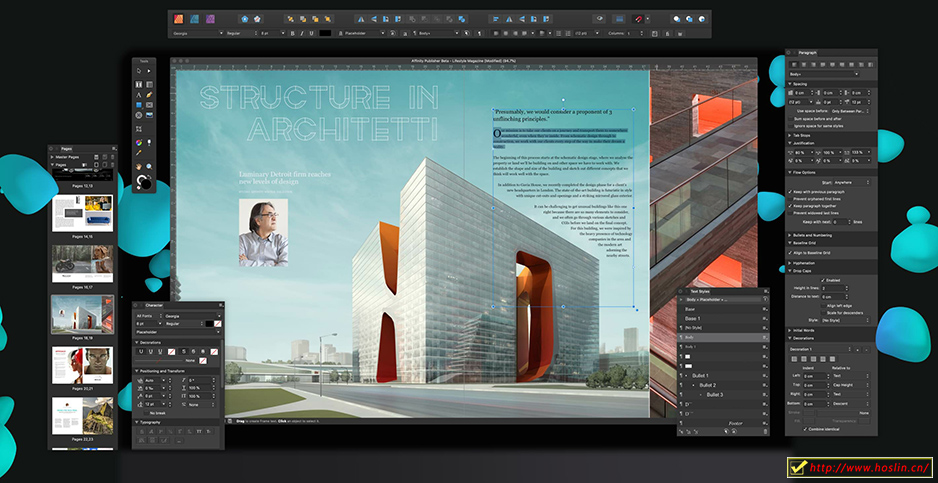Viewport: 938px width, 483px height.
Task: Switch to the Designer persona icon
Action: [x=194, y=19]
